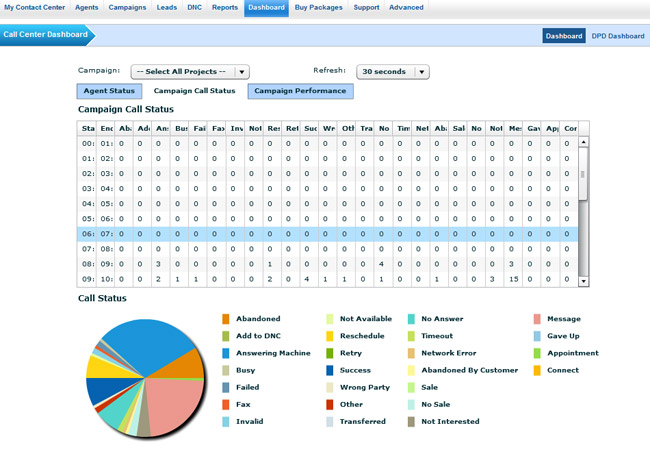The height and width of the screenshot is (454, 650).
Task: Click the Timeout legend swatch
Action: pyautogui.click(x=411, y=336)
